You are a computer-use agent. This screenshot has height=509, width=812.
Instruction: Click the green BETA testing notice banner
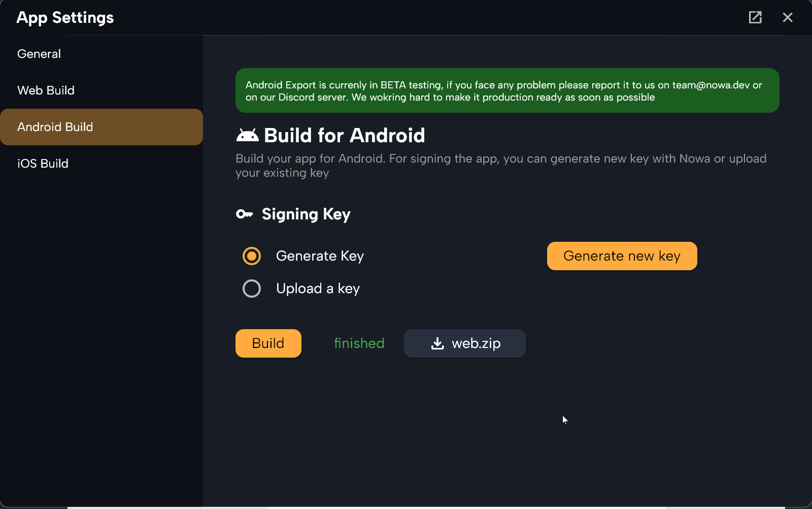point(507,90)
